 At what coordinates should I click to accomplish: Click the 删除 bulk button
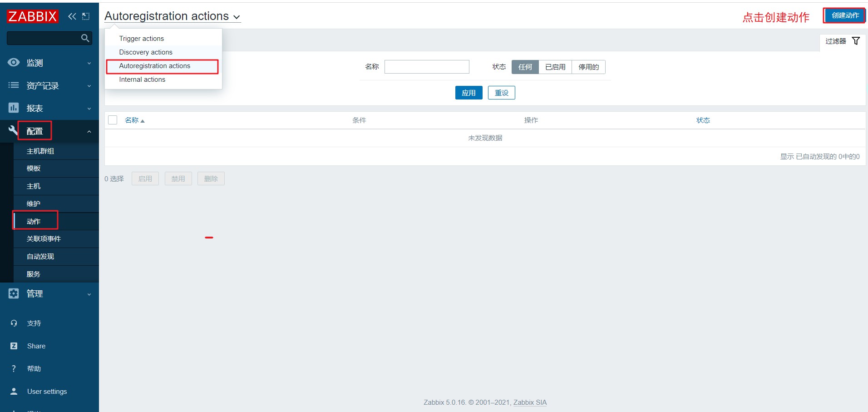click(x=211, y=179)
